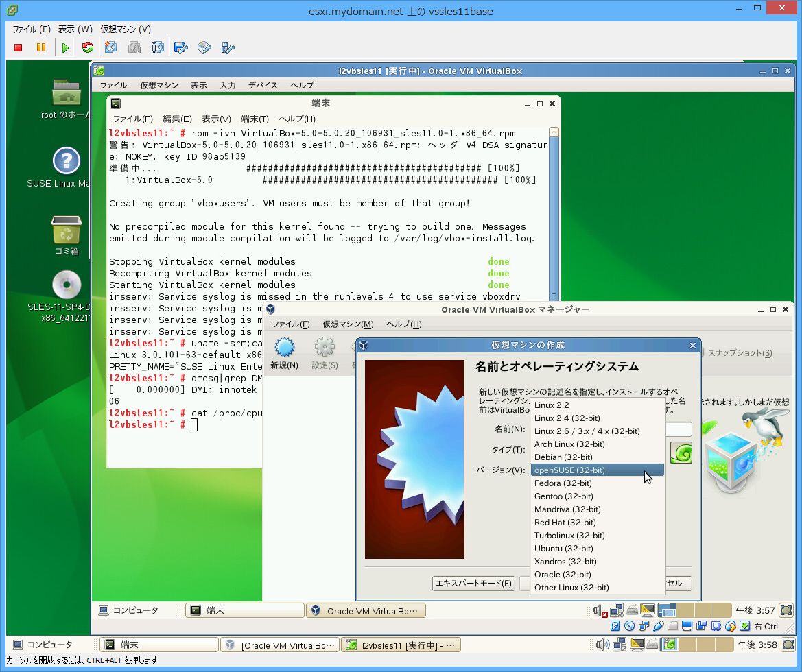802x672 pixels.
Task: Click the display indicator in VirtualBox status bar
Action: (x=687, y=626)
